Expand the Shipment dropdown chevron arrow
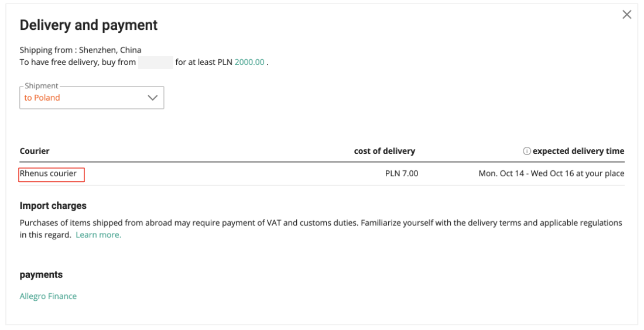Screen dimensions: 644x330 [x=152, y=98]
